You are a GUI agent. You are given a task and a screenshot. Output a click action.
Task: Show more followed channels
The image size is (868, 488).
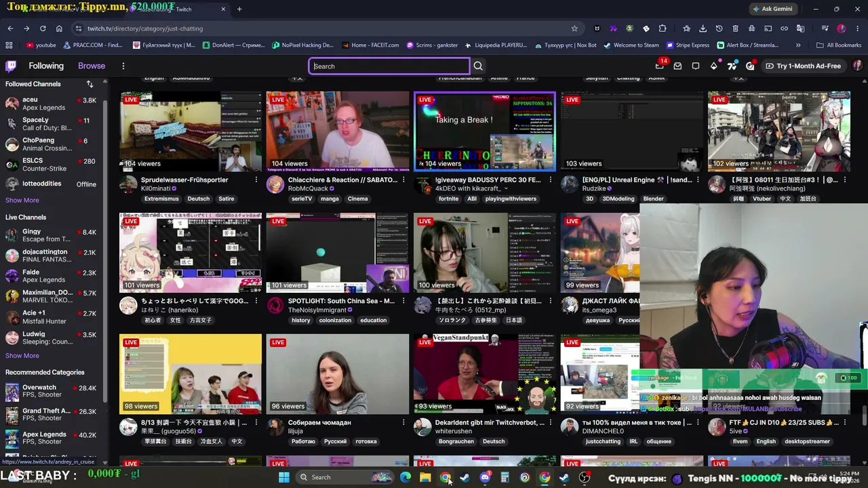22,200
